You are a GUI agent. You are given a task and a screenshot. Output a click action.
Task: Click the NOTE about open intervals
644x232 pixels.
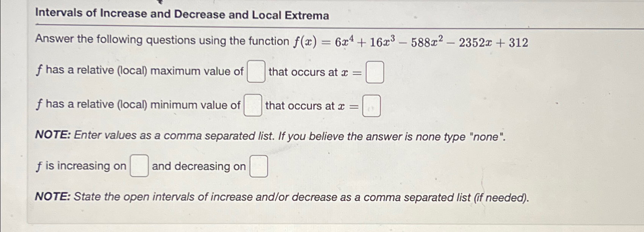tap(282, 196)
